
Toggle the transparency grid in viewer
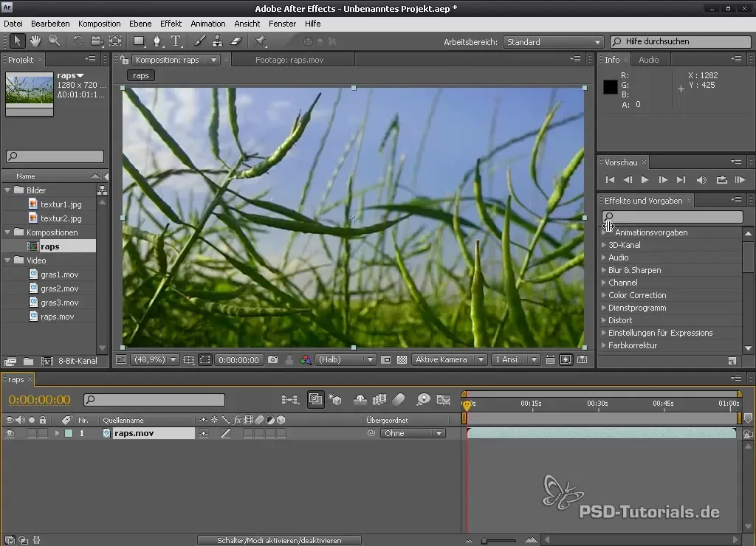[402, 360]
